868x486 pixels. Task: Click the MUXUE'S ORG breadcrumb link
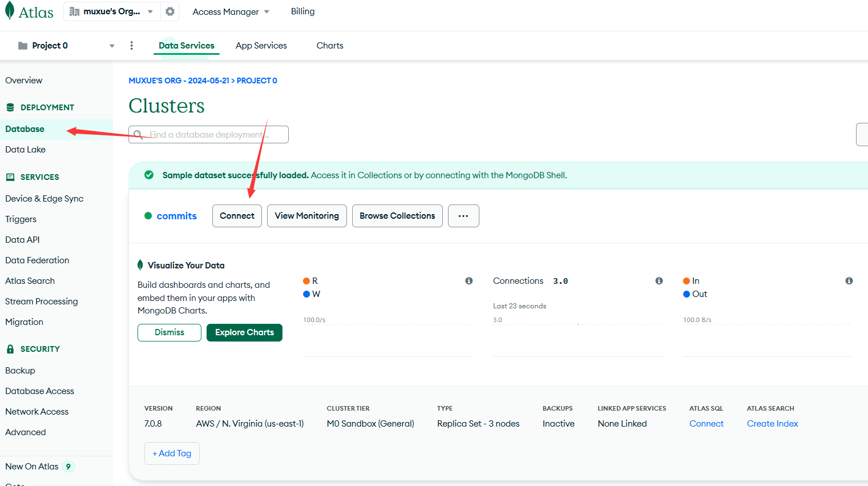pyautogui.click(x=179, y=81)
